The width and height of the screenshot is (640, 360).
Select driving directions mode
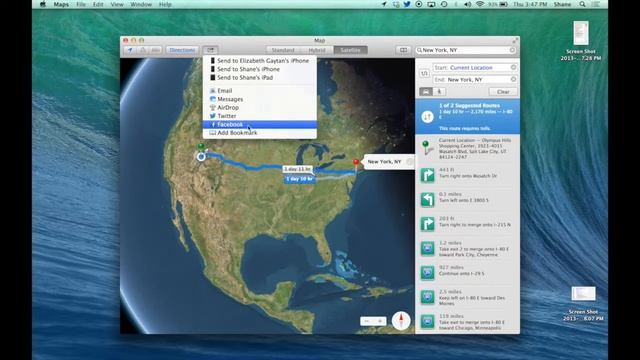[426, 92]
